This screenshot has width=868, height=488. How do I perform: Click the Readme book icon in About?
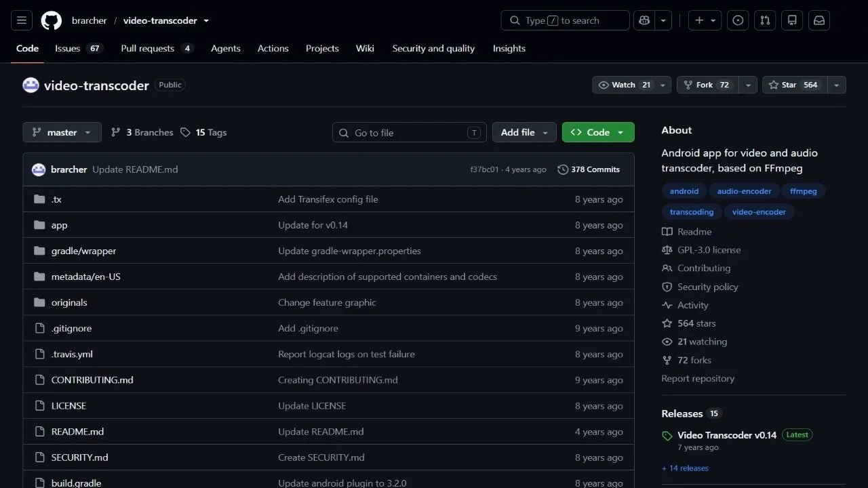click(667, 232)
